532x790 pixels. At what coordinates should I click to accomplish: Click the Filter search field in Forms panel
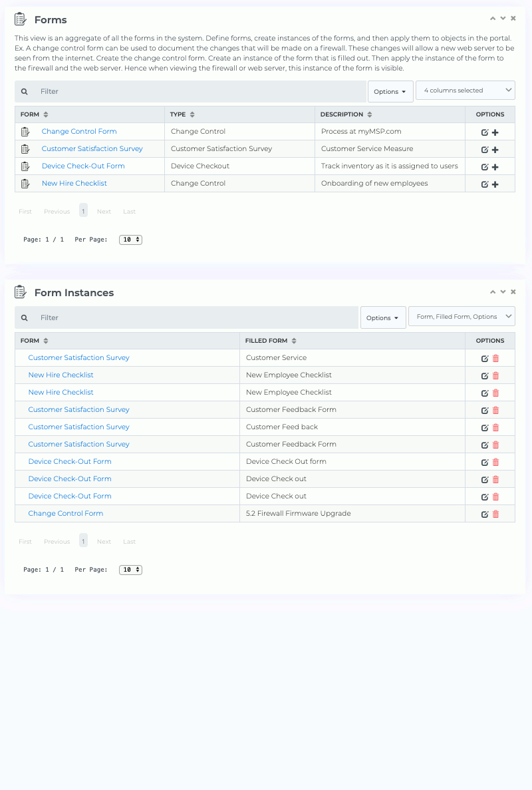point(186,91)
